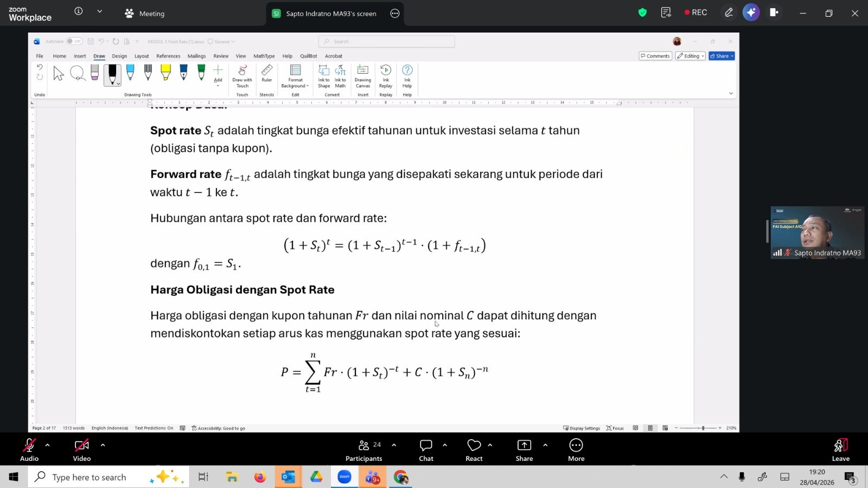868x488 pixels.
Task: Toggle the Zoom side panel icon
Action: 774,12
